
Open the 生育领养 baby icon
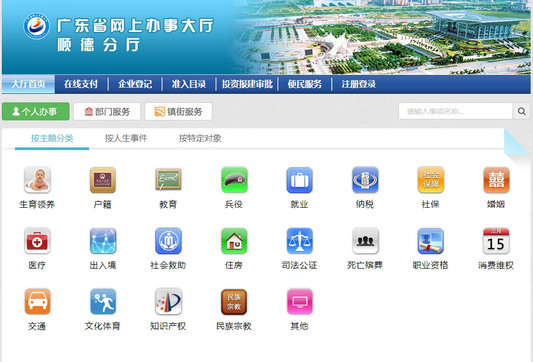tap(37, 180)
